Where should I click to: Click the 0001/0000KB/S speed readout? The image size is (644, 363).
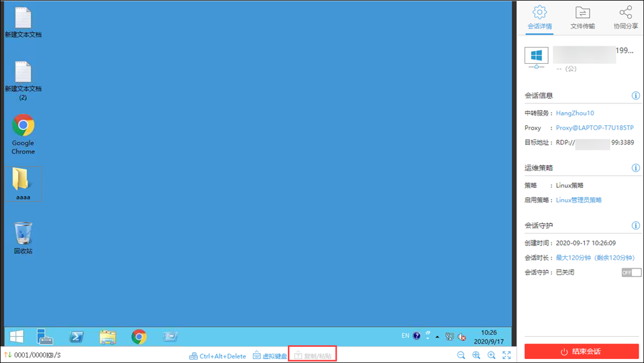(38, 355)
